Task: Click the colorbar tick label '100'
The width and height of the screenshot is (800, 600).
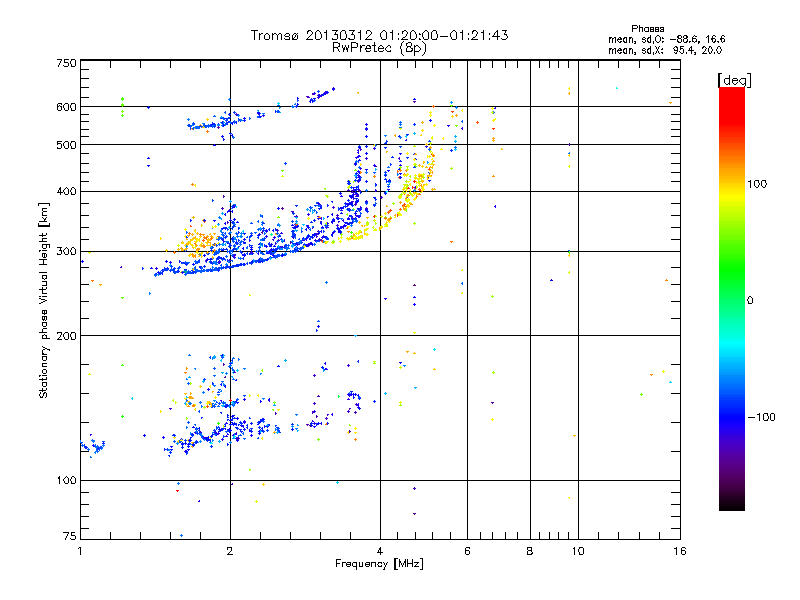Action: click(757, 184)
